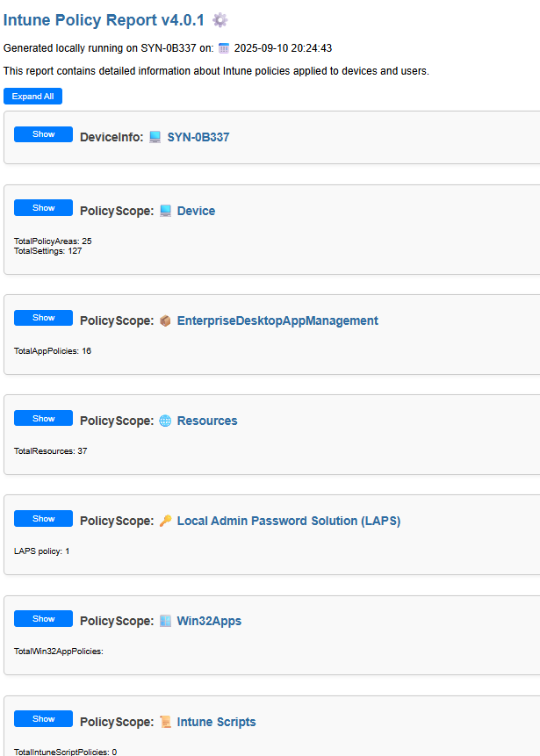Click the Local Admin Password Solution heading
This screenshot has height=756, width=540.
[x=288, y=522]
